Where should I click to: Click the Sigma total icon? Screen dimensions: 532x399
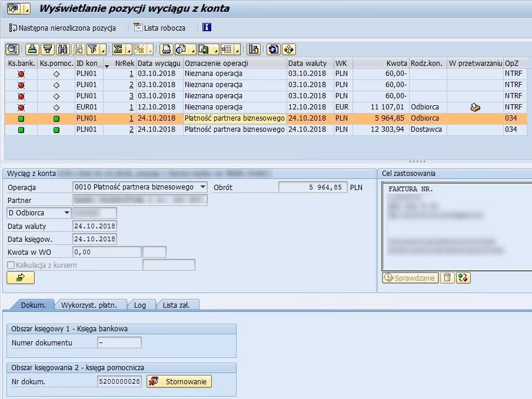[x=118, y=49]
